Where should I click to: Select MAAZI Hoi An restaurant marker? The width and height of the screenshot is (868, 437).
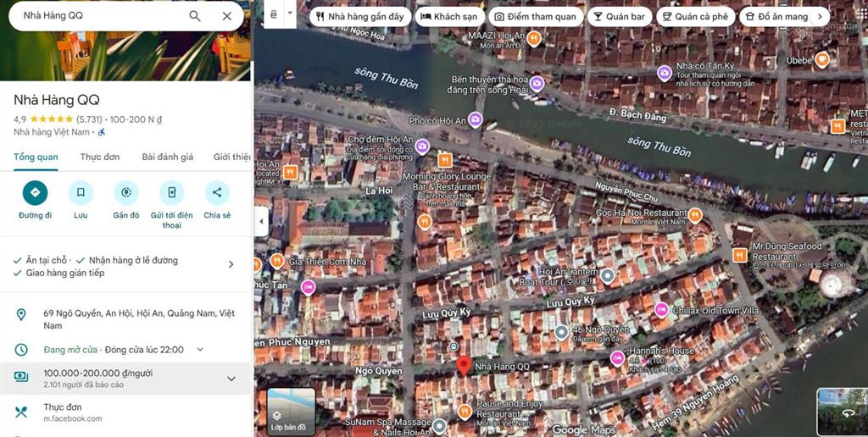pyautogui.click(x=534, y=38)
